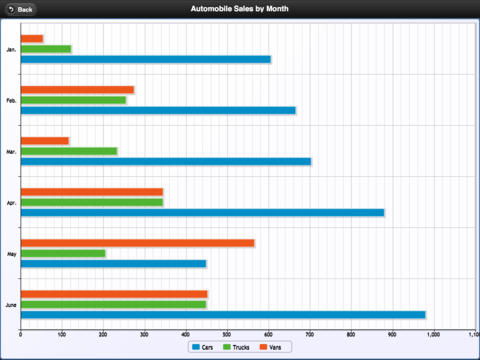Click the Feb. Vans orange bar

[x=77, y=90]
